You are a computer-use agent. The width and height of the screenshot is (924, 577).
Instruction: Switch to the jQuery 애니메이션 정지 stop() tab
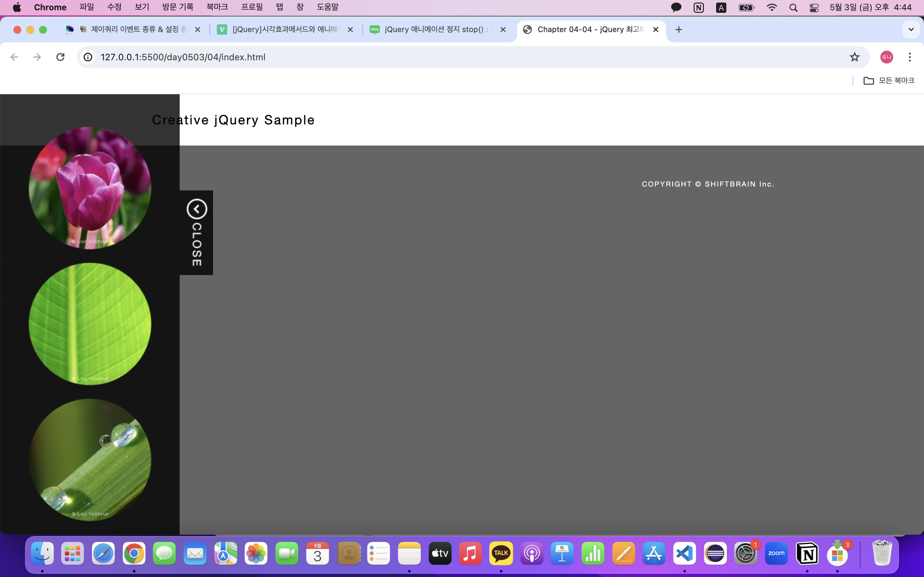coord(435,30)
